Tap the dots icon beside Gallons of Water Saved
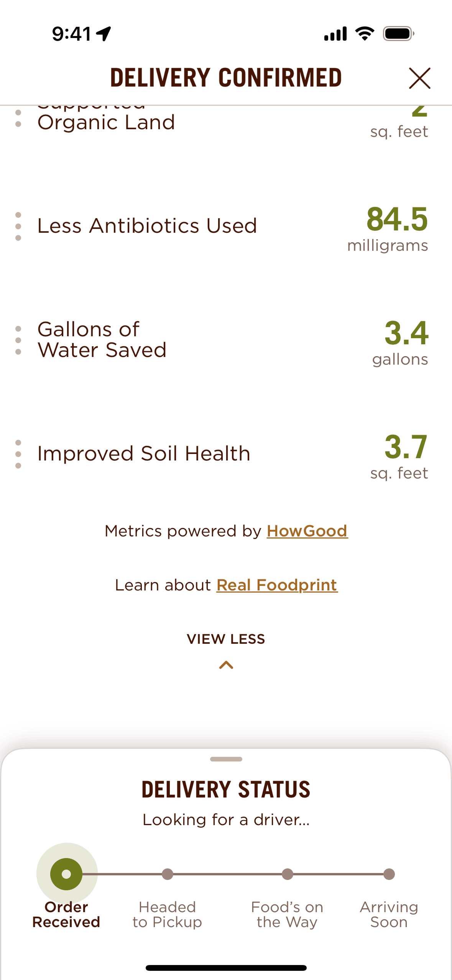This screenshot has width=452, height=980. tap(18, 340)
